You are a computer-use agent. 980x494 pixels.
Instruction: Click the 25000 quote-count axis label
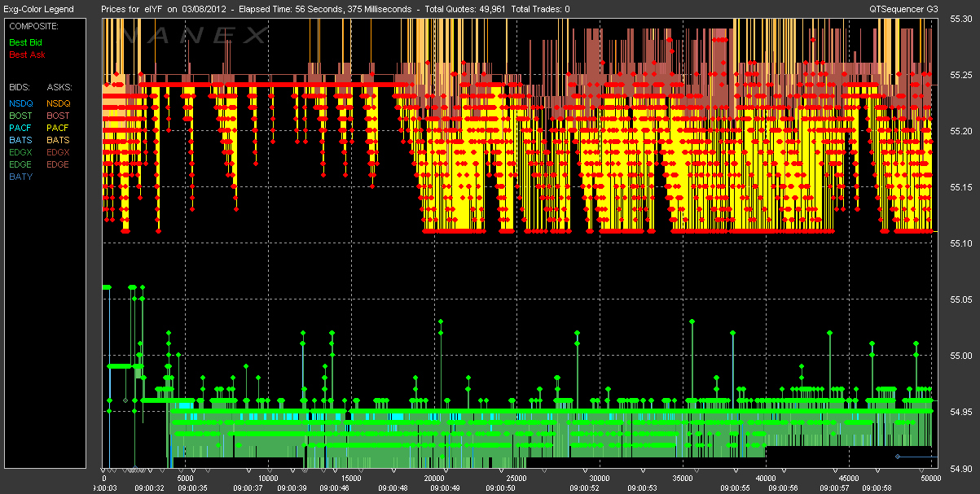tap(516, 478)
